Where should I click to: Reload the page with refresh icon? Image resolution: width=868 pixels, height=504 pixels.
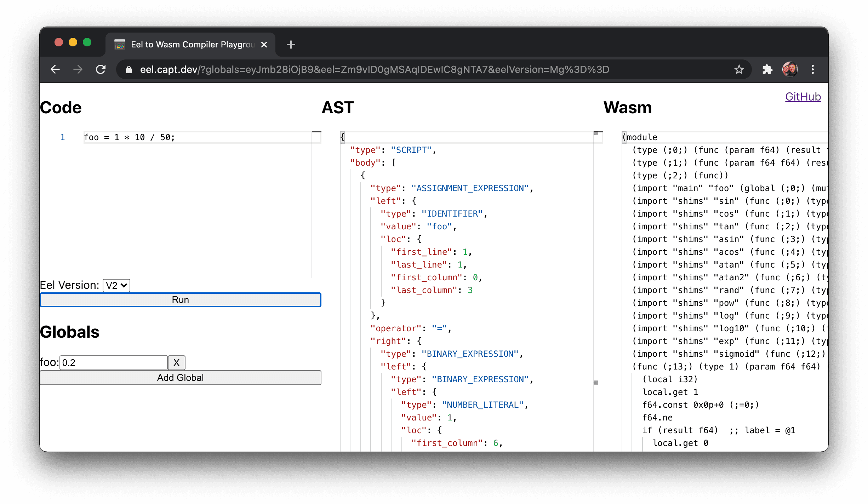pos(101,69)
